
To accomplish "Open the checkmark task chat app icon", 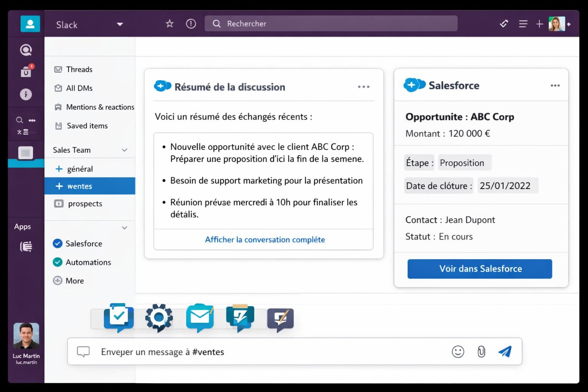I will tap(119, 317).
